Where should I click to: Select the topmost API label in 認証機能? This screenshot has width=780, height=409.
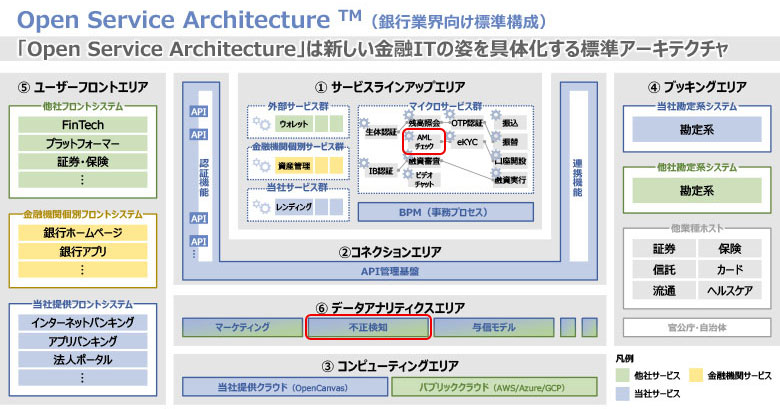pos(198,112)
